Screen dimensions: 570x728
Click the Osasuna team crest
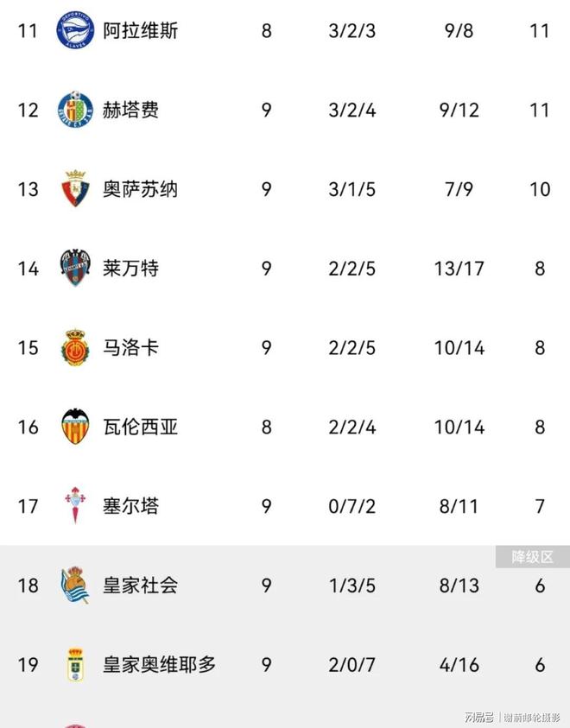pos(75,189)
